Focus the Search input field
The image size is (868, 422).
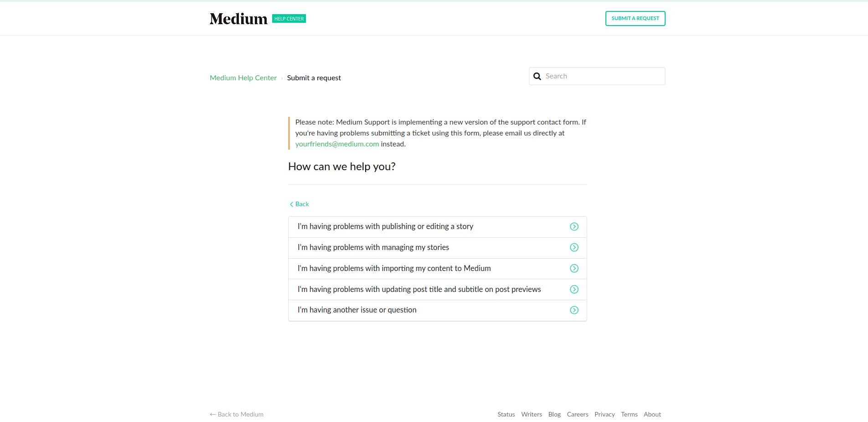(603, 76)
